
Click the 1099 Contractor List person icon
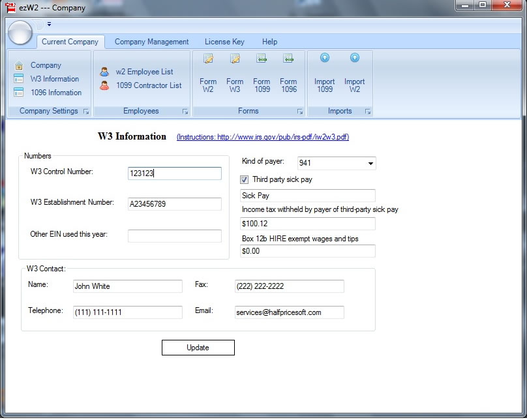[x=104, y=85]
